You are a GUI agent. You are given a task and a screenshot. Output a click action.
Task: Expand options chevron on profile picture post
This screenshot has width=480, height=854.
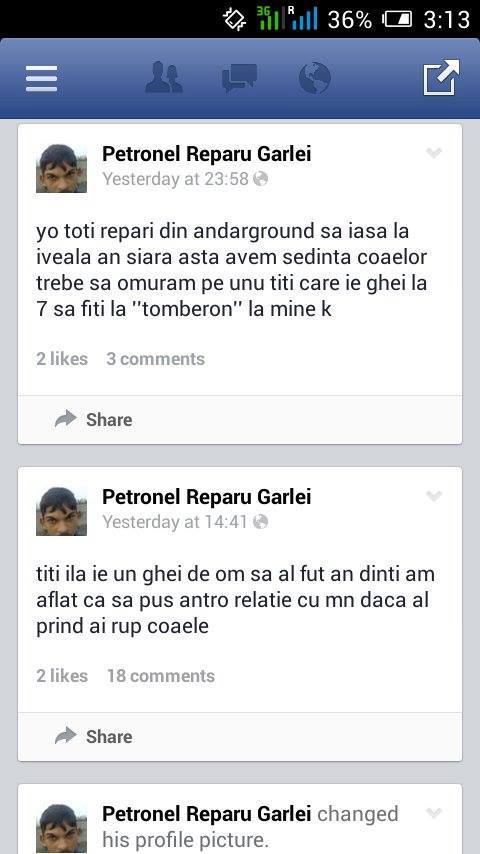(434, 813)
